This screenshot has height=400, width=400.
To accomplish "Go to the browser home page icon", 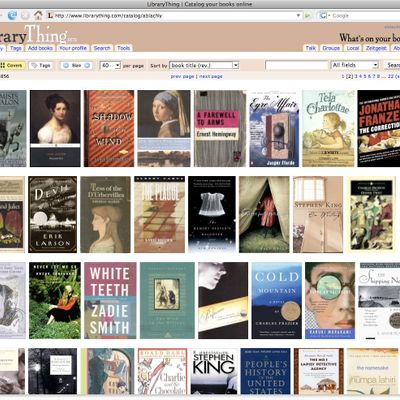I will coord(38,15).
